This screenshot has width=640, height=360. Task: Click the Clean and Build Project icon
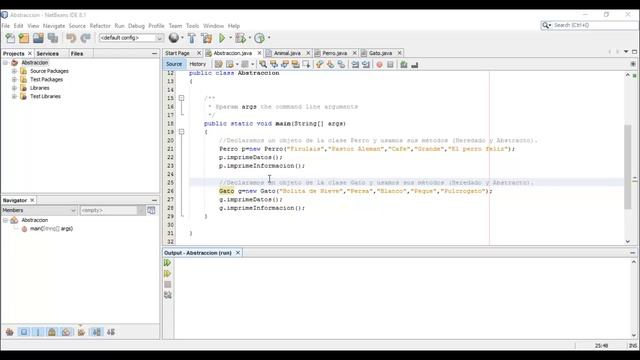pyautogui.click(x=207, y=38)
